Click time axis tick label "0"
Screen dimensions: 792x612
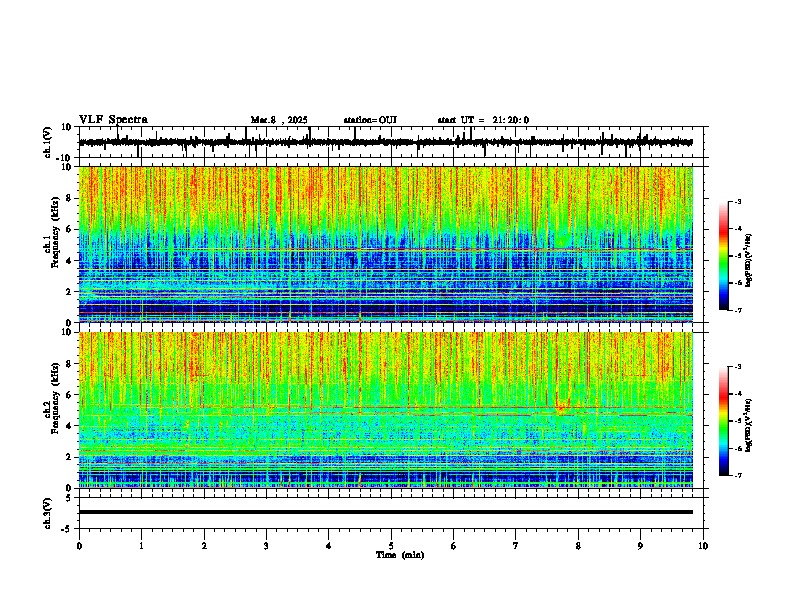click(79, 546)
